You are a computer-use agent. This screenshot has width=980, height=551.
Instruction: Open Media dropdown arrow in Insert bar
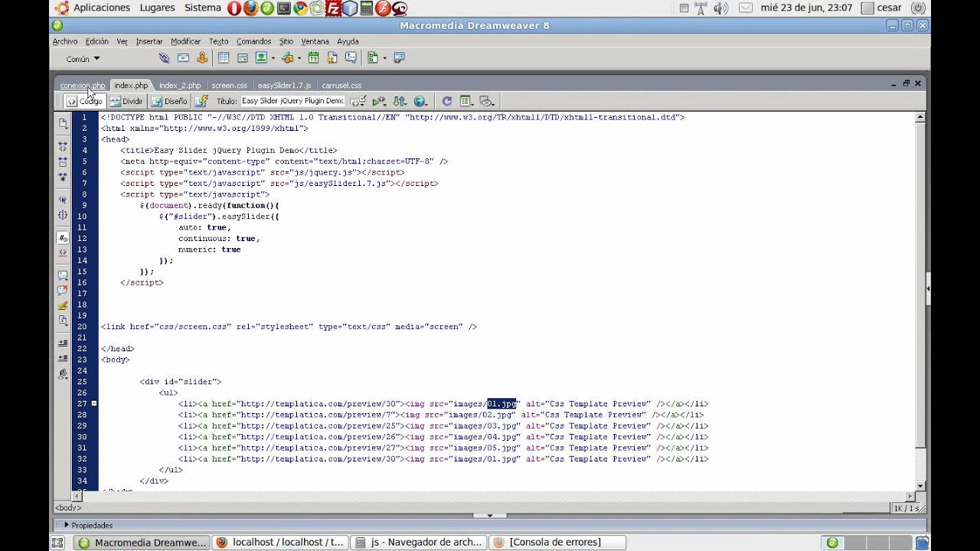coord(298,58)
